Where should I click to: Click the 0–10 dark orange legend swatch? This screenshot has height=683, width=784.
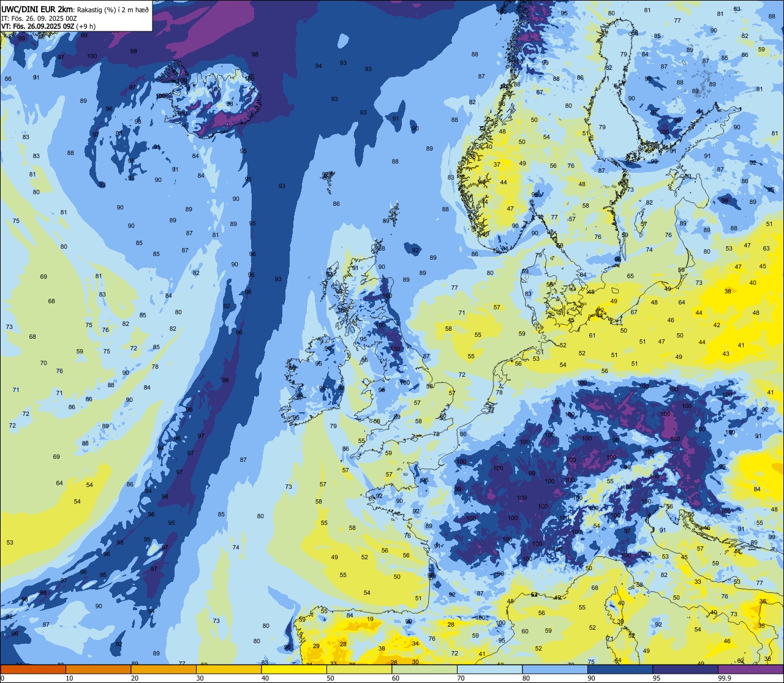pyautogui.click(x=33, y=670)
